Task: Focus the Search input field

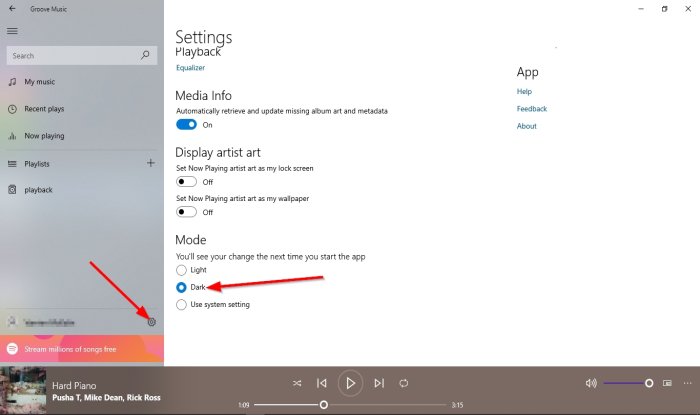Action: pyautogui.click(x=82, y=56)
